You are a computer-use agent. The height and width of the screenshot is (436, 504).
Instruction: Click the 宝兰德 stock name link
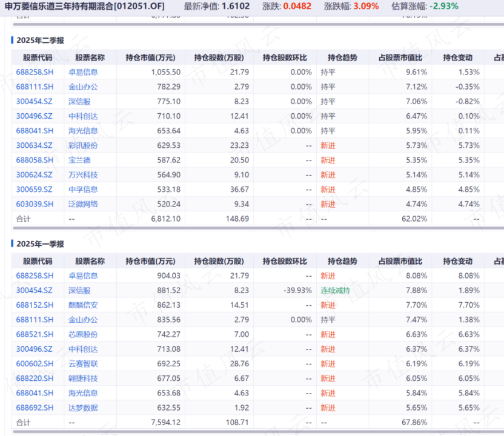(83, 160)
